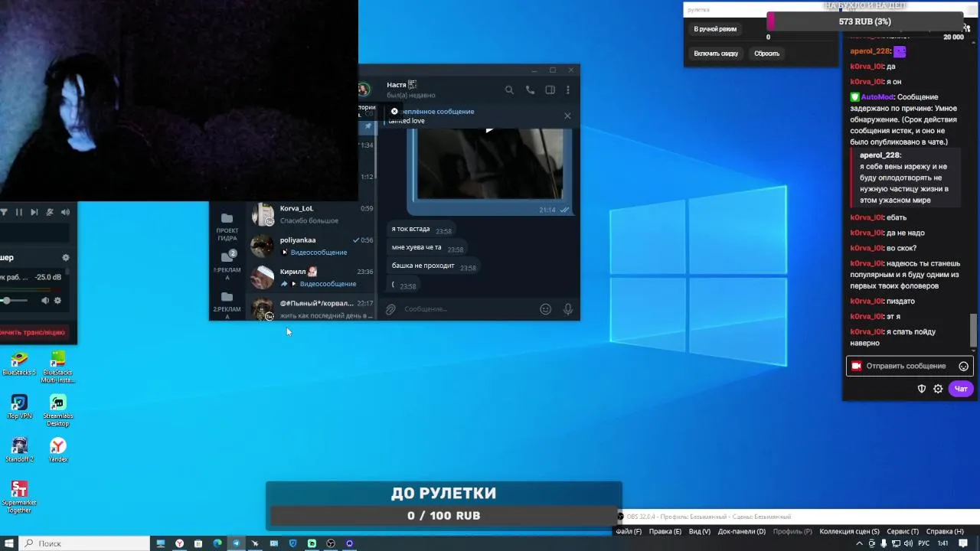Click the 'Включить скидку' button
The height and width of the screenshot is (551, 980).
click(x=716, y=54)
